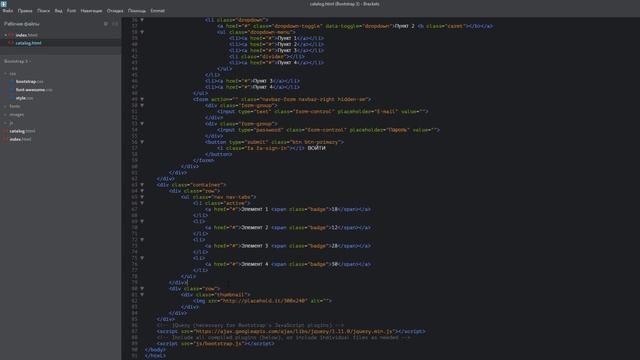640x360 pixels.
Task: Expand the js folder
Action: [6, 123]
